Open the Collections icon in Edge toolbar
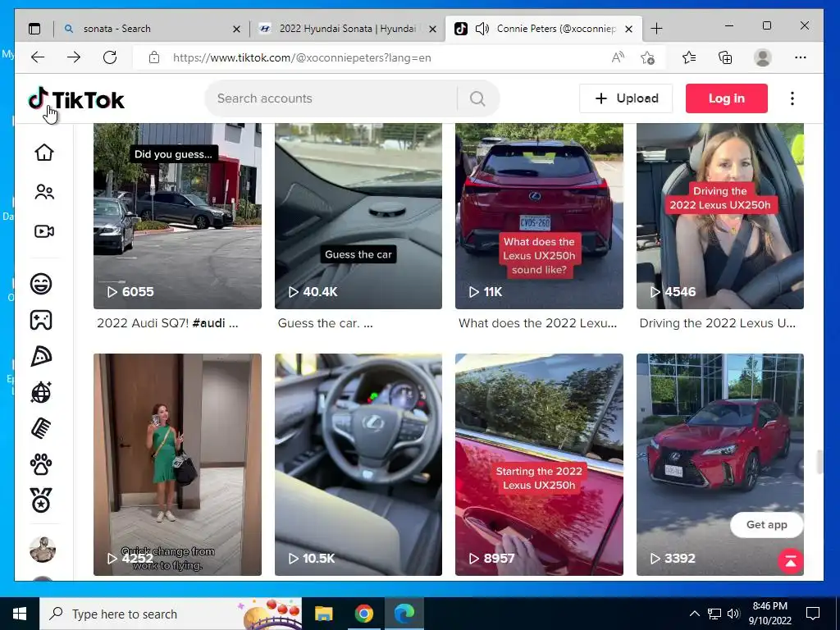Image resolution: width=840 pixels, height=630 pixels. [x=725, y=57]
